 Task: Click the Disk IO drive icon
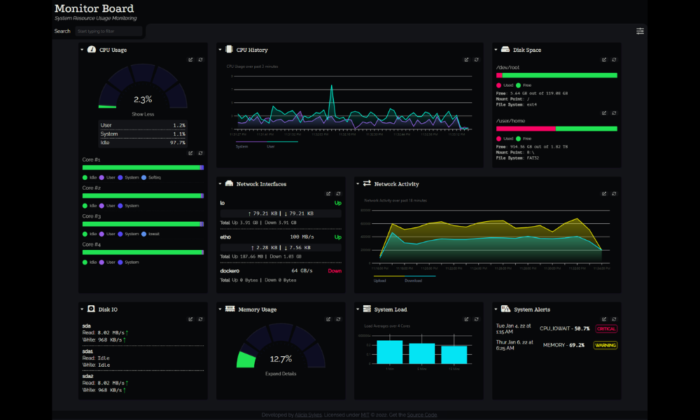(x=91, y=309)
